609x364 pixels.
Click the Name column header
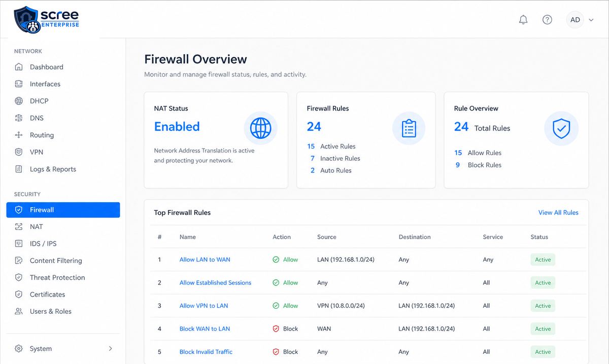[x=188, y=237]
